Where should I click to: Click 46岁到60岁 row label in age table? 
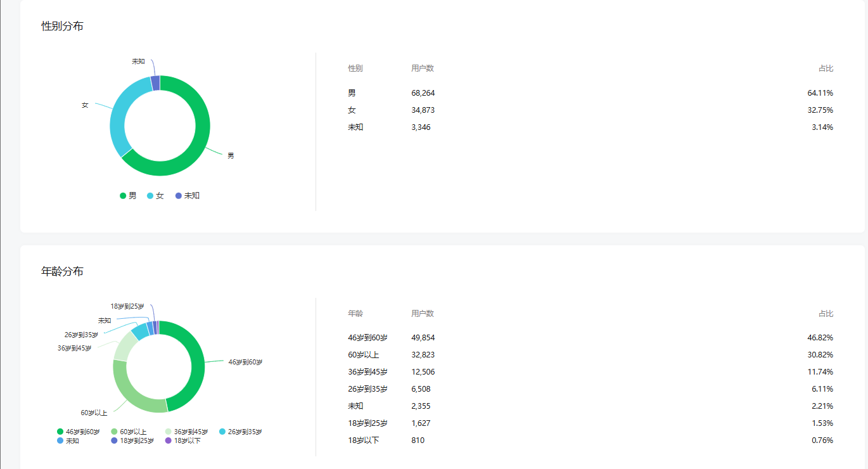[x=367, y=338]
